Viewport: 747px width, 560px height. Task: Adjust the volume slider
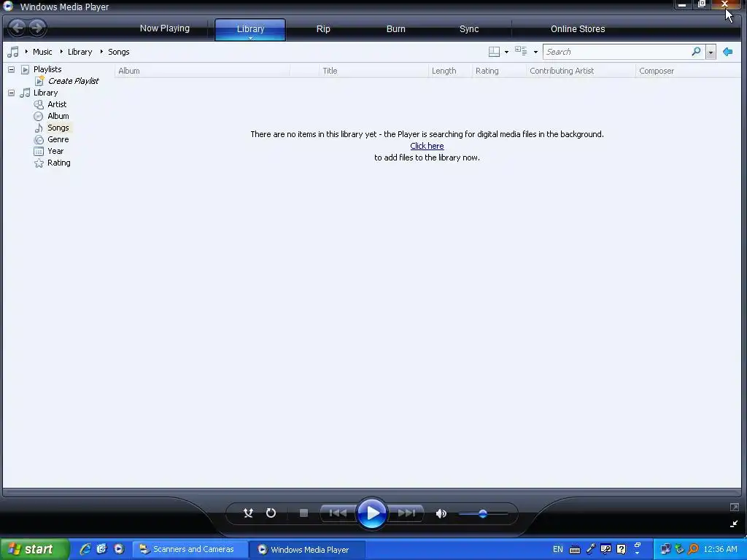[x=483, y=513]
